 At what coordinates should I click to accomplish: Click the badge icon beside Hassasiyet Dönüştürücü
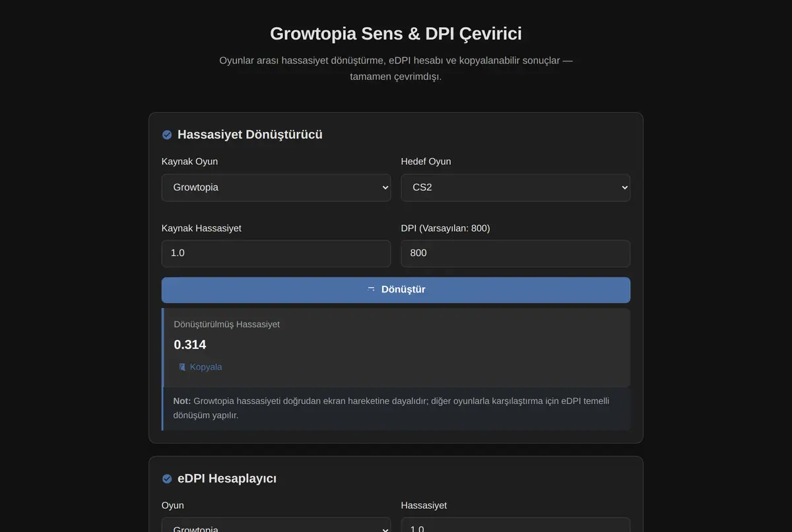point(167,135)
